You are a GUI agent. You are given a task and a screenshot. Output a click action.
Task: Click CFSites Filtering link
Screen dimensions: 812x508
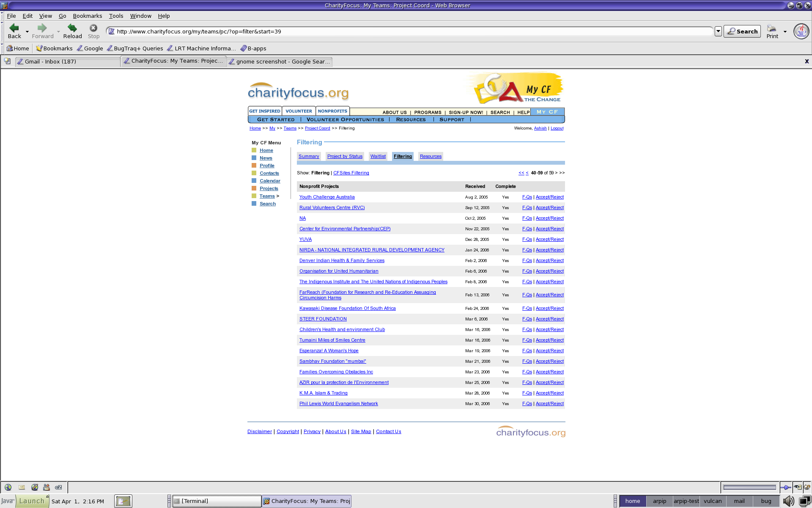click(351, 173)
